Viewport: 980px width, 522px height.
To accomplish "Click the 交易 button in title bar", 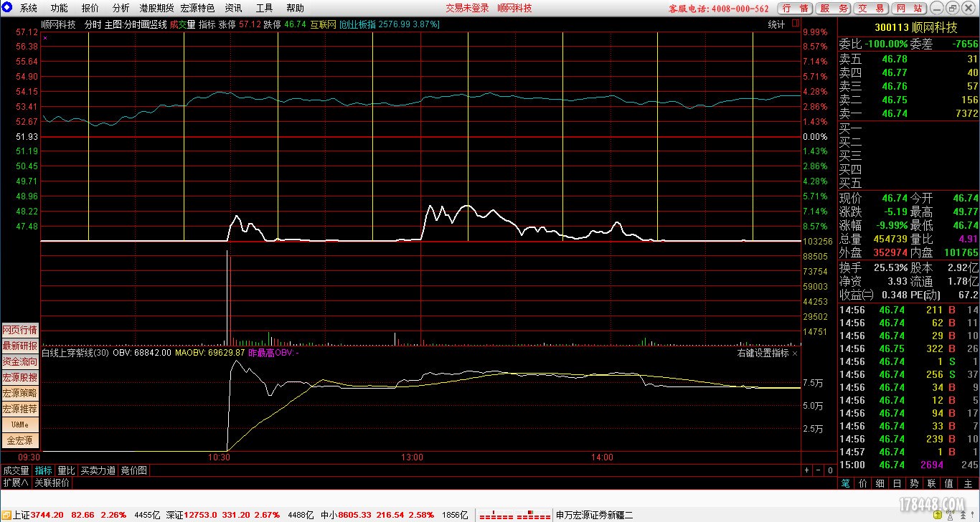I will pyautogui.click(x=872, y=9).
